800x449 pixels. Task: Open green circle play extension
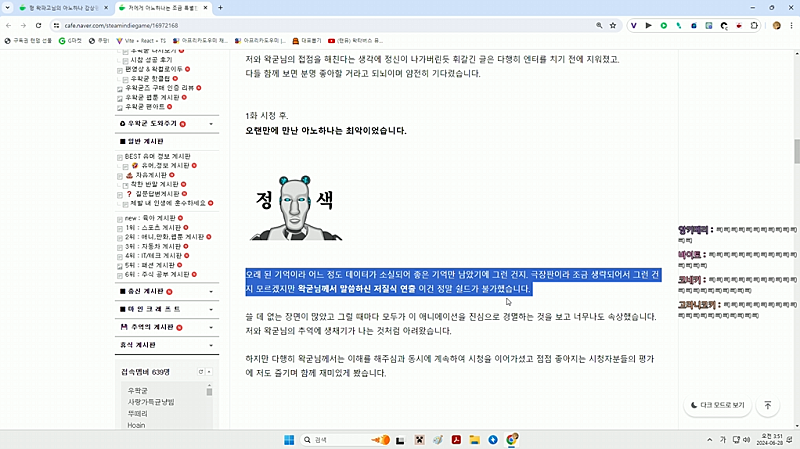pos(664,26)
